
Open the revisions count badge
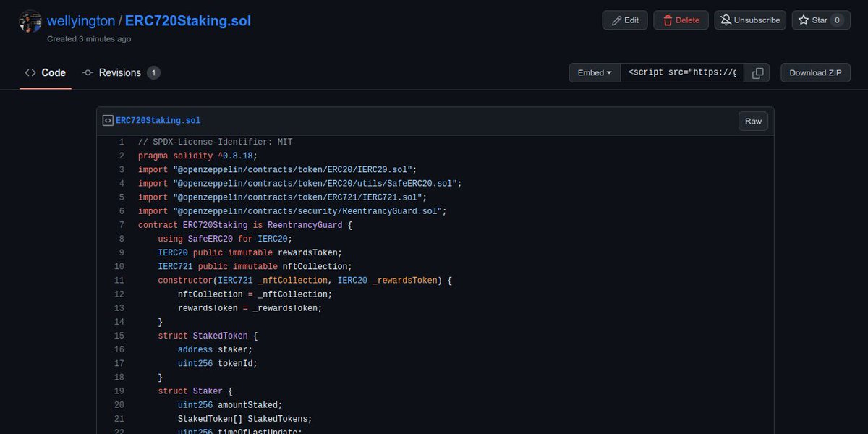pyautogui.click(x=153, y=72)
